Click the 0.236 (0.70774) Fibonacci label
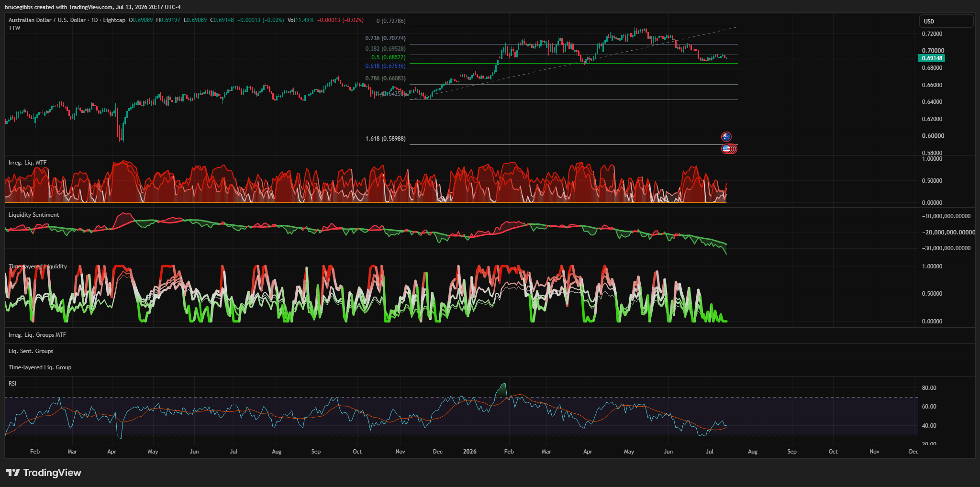The width and height of the screenshot is (980, 487). point(385,38)
